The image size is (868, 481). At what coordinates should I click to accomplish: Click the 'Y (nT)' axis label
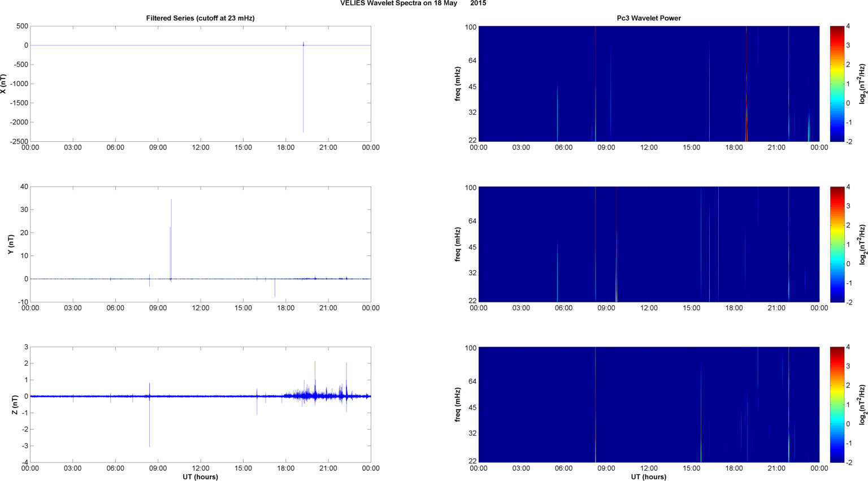point(11,244)
